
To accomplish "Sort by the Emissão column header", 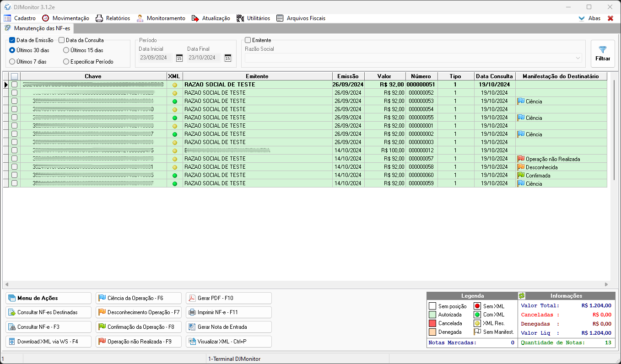I will click(348, 76).
